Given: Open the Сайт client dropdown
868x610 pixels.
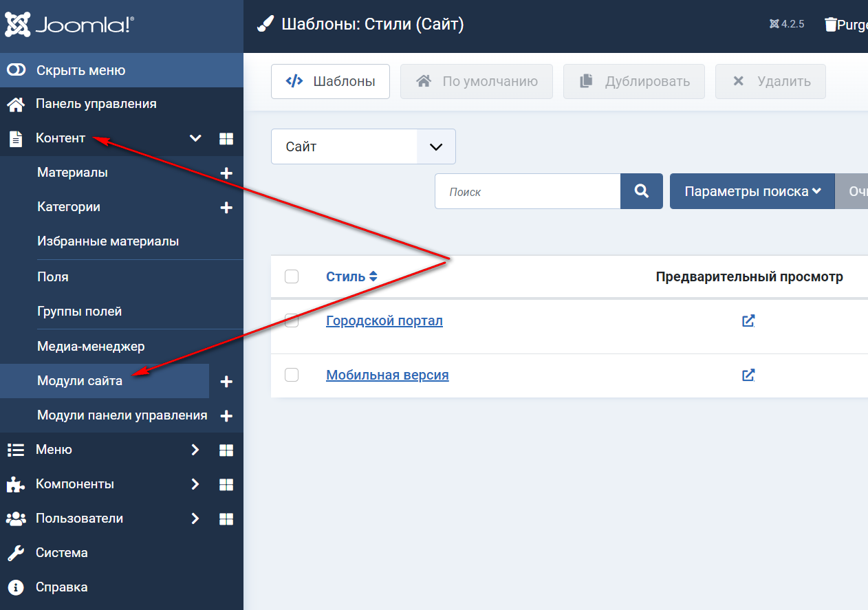Looking at the screenshot, I should 363,146.
